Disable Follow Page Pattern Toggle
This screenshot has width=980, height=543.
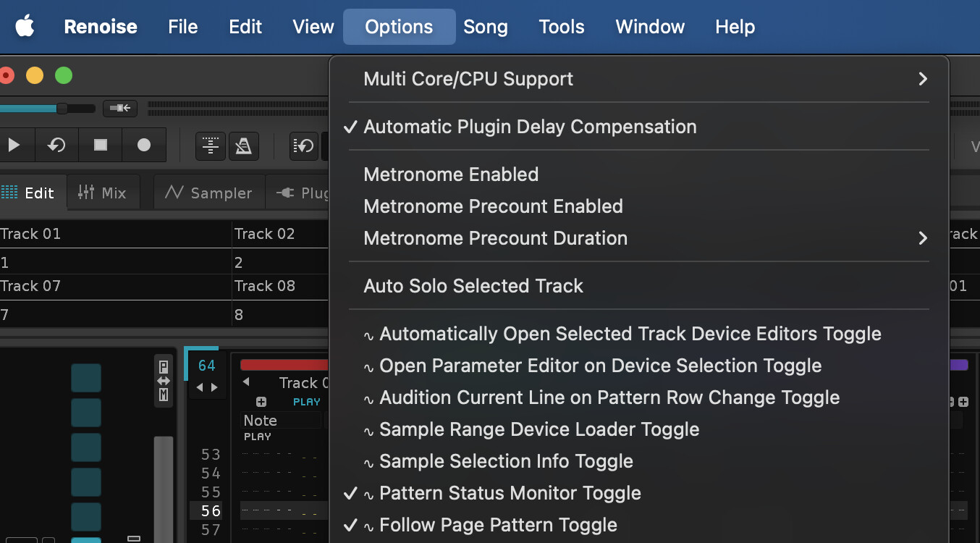click(498, 525)
